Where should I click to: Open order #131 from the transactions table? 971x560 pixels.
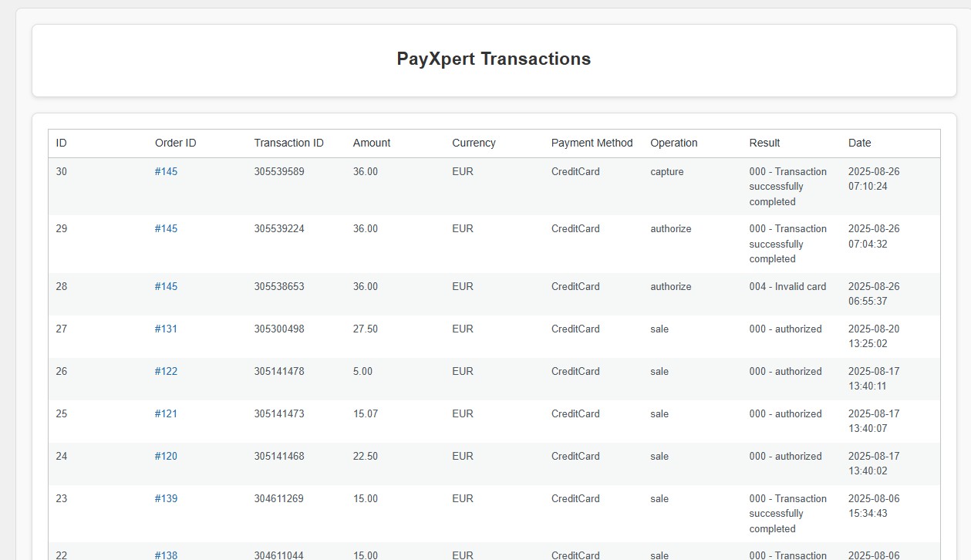click(166, 329)
